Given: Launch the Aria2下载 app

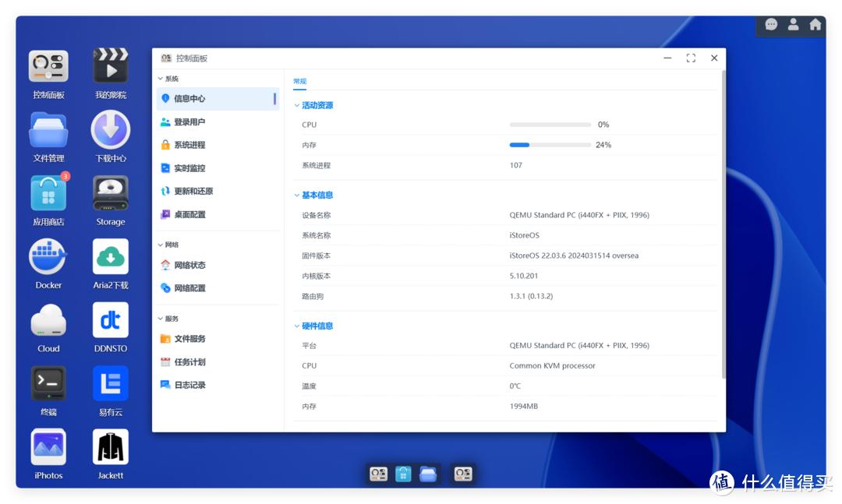Looking at the screenshot, I should pyautogui.click(x=109, y=257).
